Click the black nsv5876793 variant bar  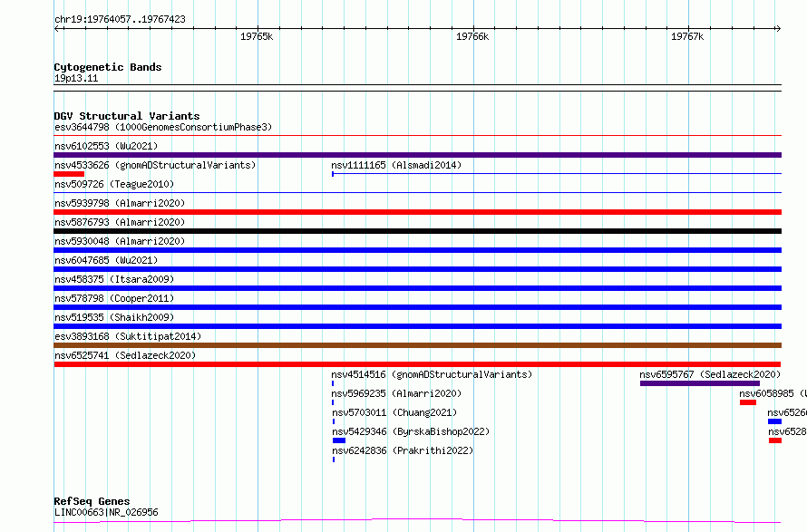417,231
